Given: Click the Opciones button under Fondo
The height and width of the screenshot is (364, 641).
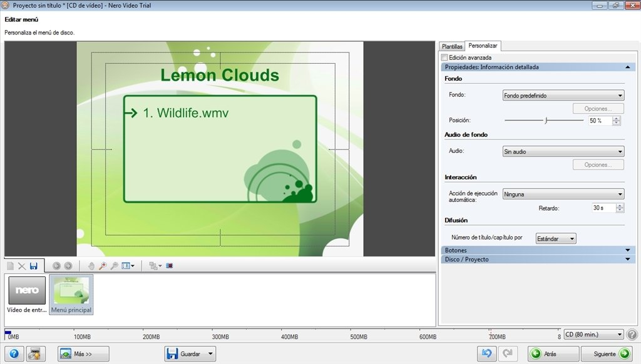Looking at the screenshot, I should [x=598, y=109].
